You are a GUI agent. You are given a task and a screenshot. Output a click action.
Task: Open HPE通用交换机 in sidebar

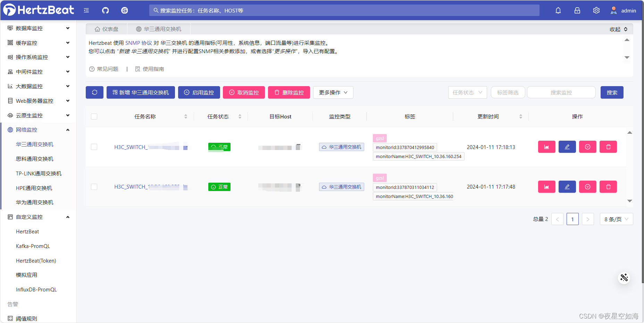(x=34, y=188)
